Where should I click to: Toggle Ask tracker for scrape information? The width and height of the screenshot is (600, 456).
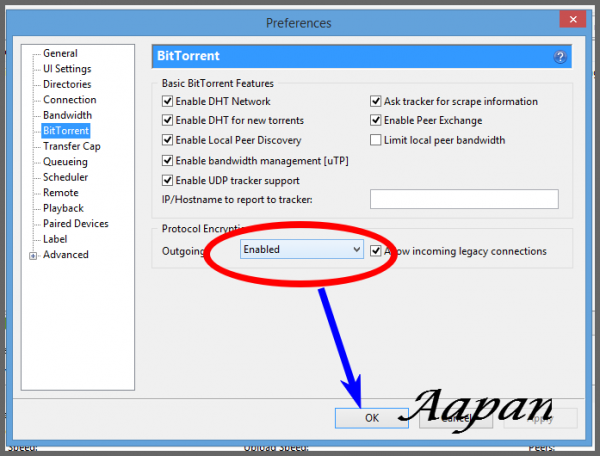pyautogui.click(x=375, y=101)
